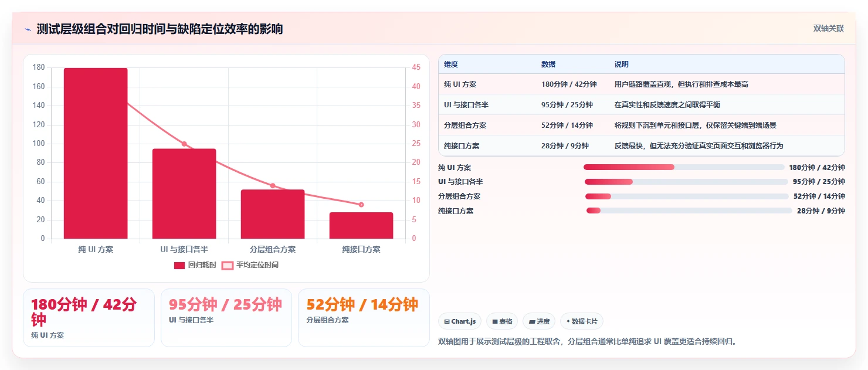Click the 纯接口方案 progress bar
Screen dimensions: 868x370
(689, 211)
